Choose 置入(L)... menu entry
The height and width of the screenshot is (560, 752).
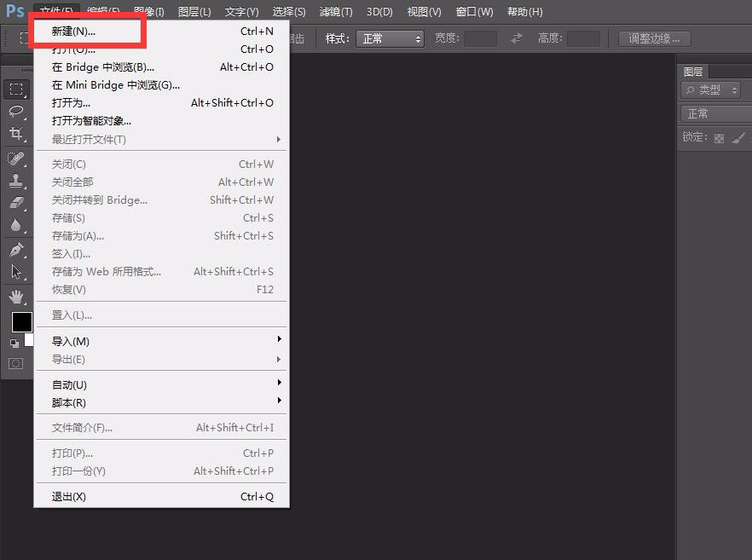[161, 315]
